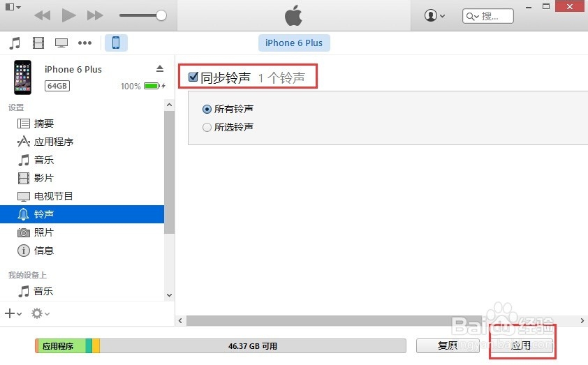
Task: Click the horizontal scrollbar left arrow
Action: click(x=180, y=321)
